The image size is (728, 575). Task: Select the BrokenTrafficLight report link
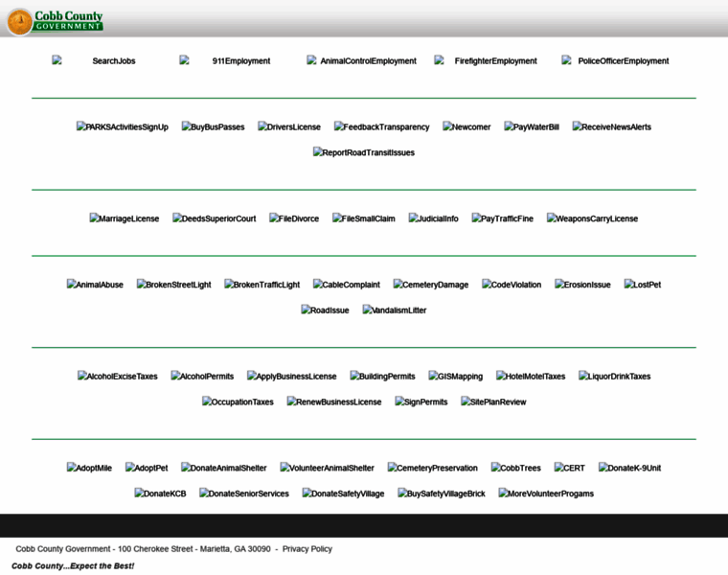click(x=262, y=285)
